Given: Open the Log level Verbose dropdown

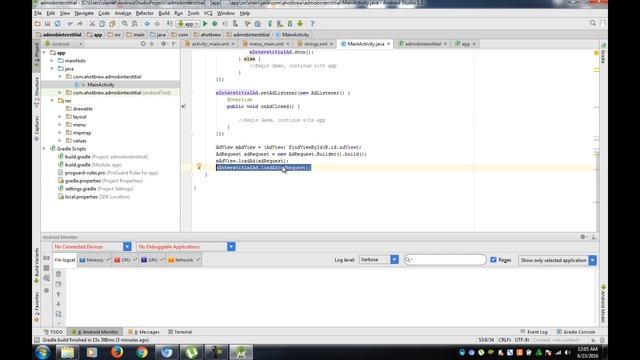Looking at the screenshot, I should [x=378, y=260].
